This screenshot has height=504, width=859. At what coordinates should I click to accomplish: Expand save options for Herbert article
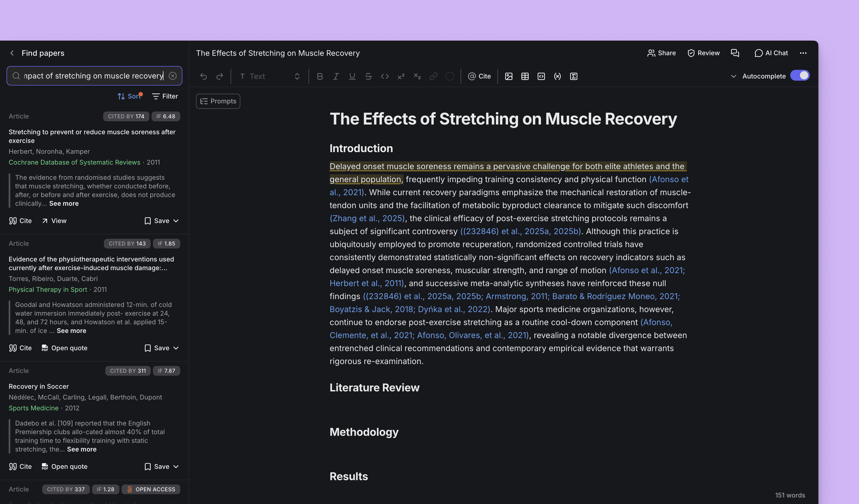pos(176,221)
